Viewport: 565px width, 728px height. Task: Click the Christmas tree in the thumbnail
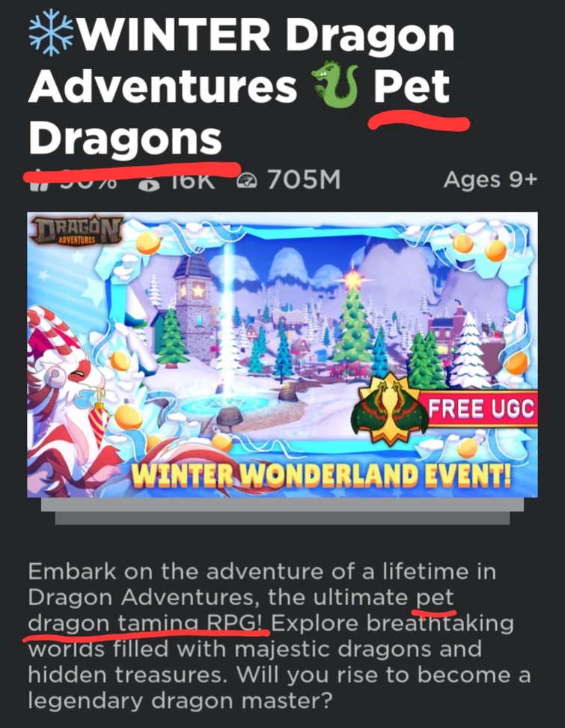(353, 321)
